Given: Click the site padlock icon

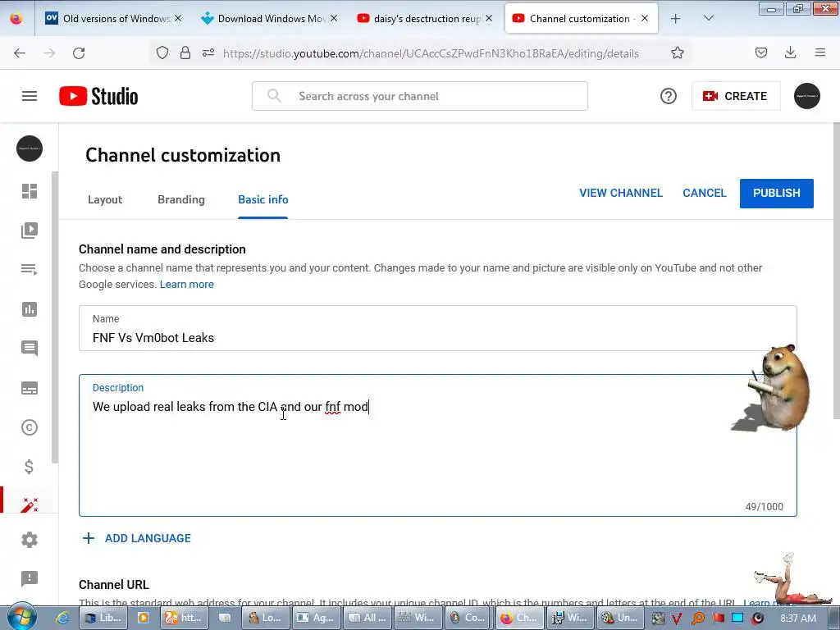Looking at the screenshot, I should click(185, 53).
